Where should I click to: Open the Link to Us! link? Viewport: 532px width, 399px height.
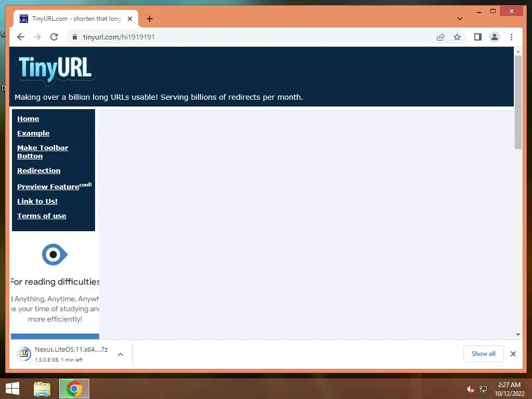pos(37,201)
